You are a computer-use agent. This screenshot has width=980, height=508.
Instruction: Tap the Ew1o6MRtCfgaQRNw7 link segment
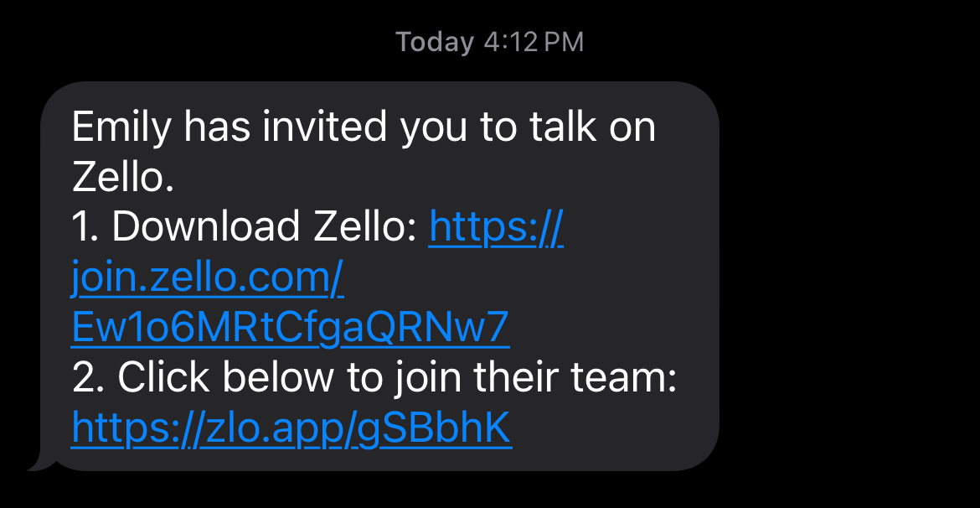click(x=291, y=329)
